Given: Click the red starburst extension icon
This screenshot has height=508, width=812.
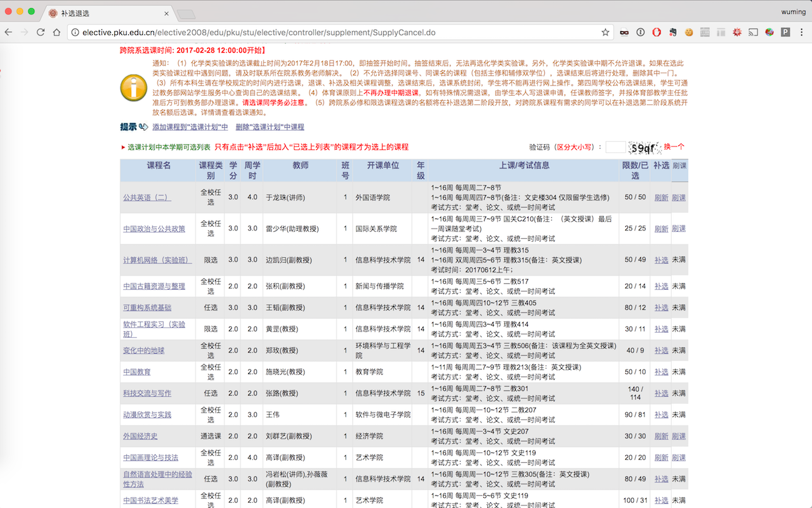Looking at the screenshot, I should pos(737,32).
